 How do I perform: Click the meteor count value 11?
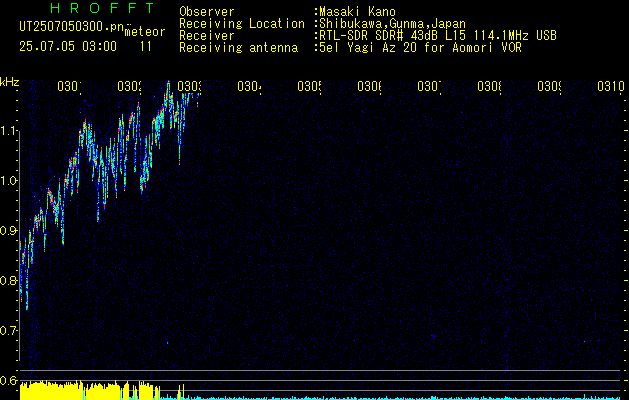146,47
